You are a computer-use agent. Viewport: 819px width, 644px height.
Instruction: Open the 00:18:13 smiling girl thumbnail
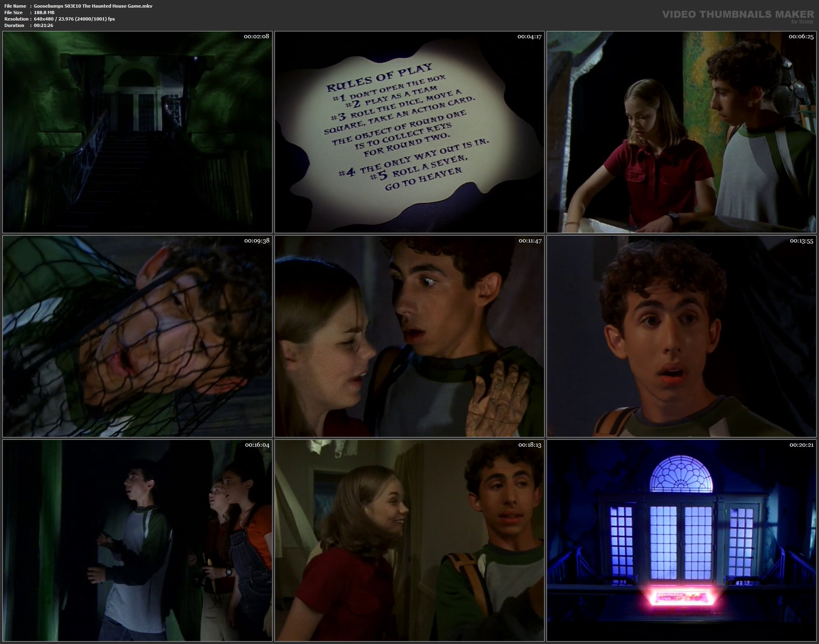pos(409,540)
